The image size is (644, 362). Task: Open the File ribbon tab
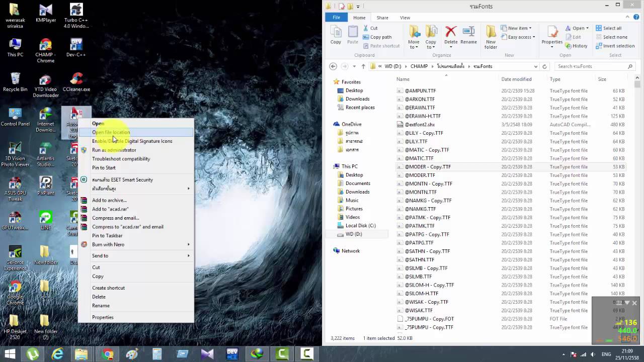[336, 18]
